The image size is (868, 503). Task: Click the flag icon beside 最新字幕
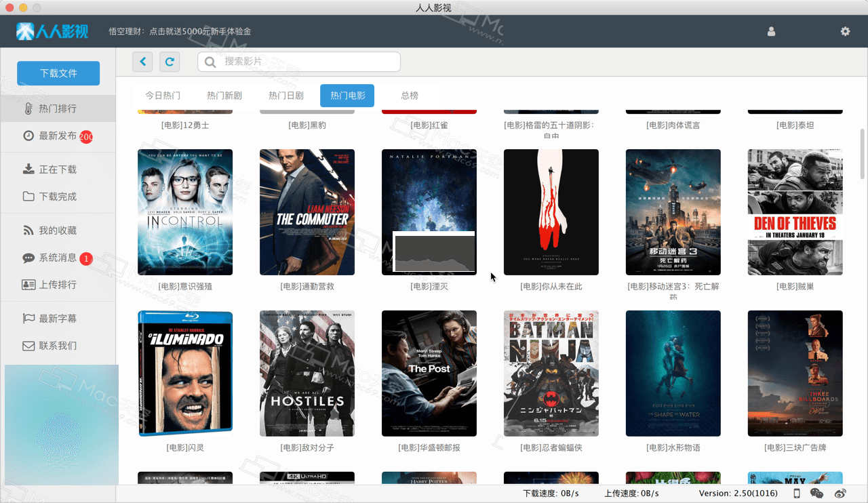coord(28,319)
